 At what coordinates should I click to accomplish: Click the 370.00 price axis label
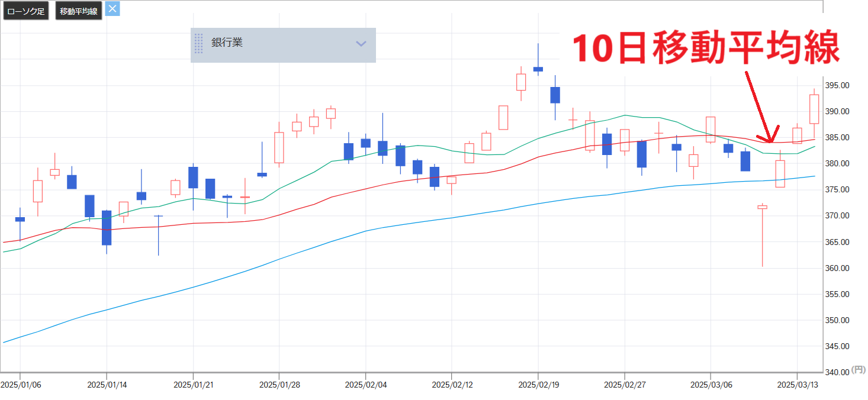point(837,216)
